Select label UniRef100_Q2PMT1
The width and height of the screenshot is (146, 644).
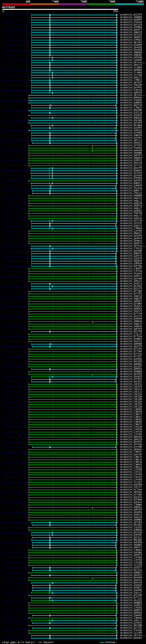[131, 161]
